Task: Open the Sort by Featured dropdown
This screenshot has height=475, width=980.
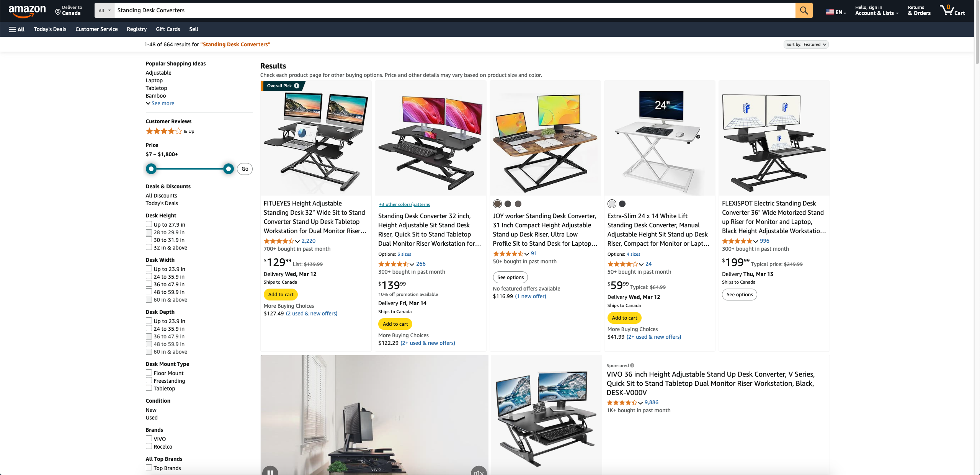Action: point(806,44)
